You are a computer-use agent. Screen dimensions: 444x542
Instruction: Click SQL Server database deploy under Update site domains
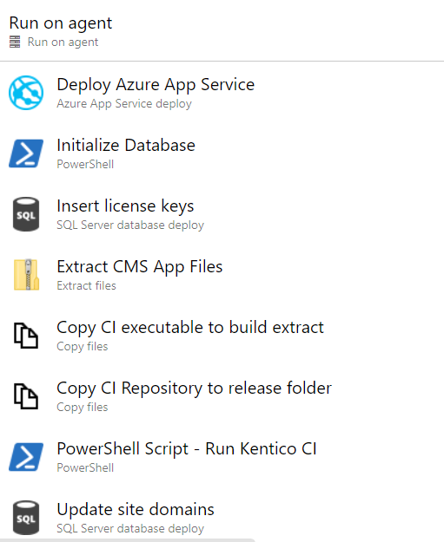point(130,529)
